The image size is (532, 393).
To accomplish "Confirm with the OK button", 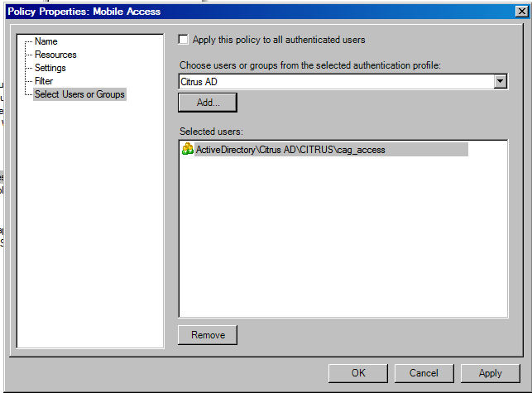I will pyautogui.click(x=358, y=373).
